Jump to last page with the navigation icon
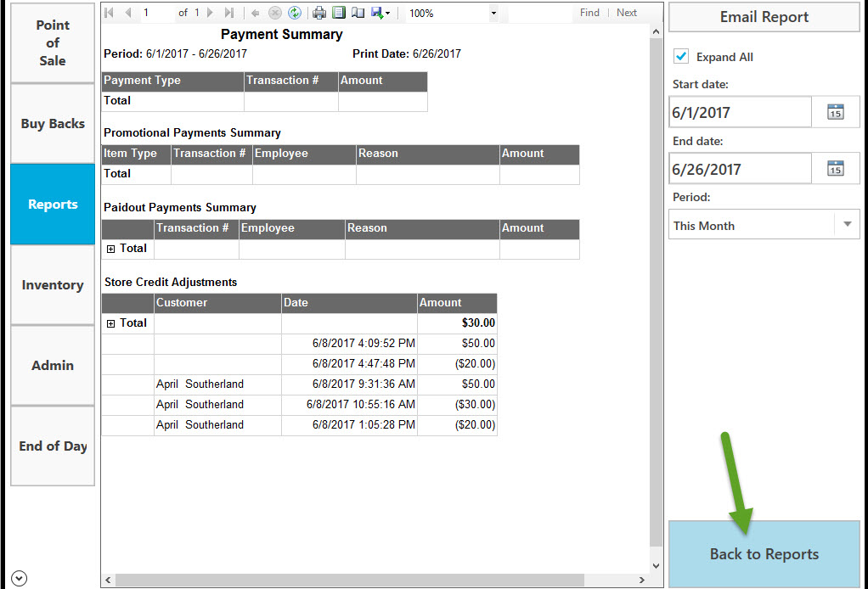The image size is (868, 589). (x=229, y=12)
